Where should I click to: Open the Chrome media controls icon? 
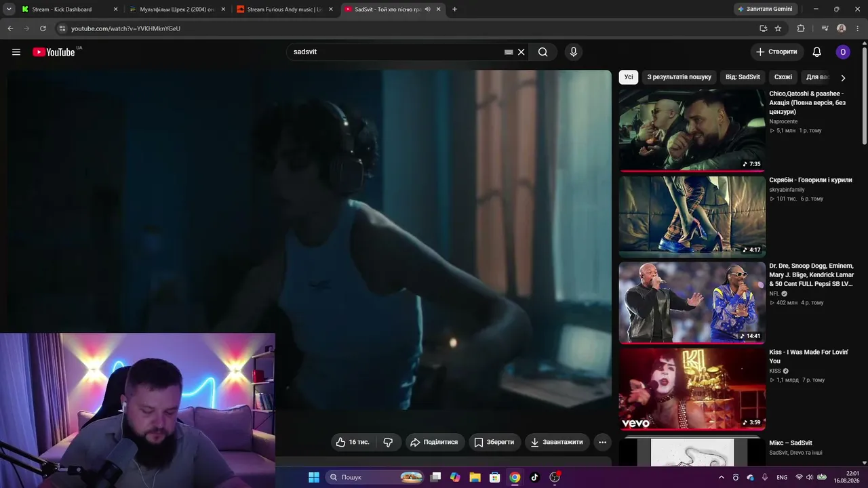[825, 28]
